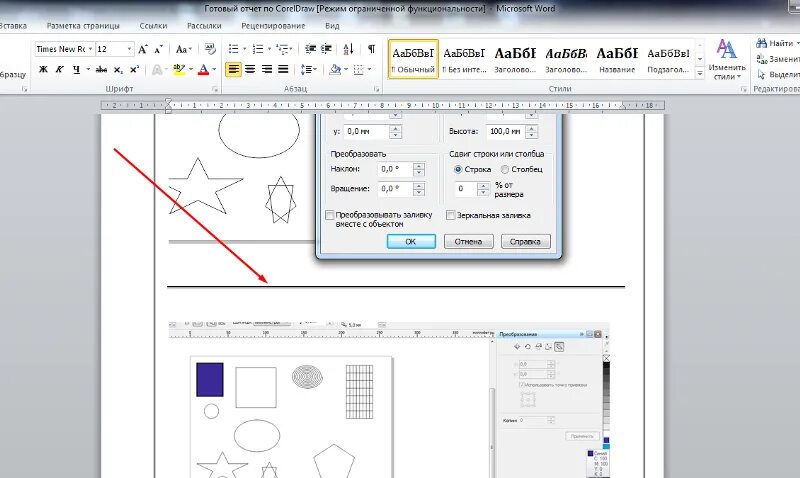Switch to the Вставка tab
The width and height of the screenshot is (800, 478).
pos(12,26)
